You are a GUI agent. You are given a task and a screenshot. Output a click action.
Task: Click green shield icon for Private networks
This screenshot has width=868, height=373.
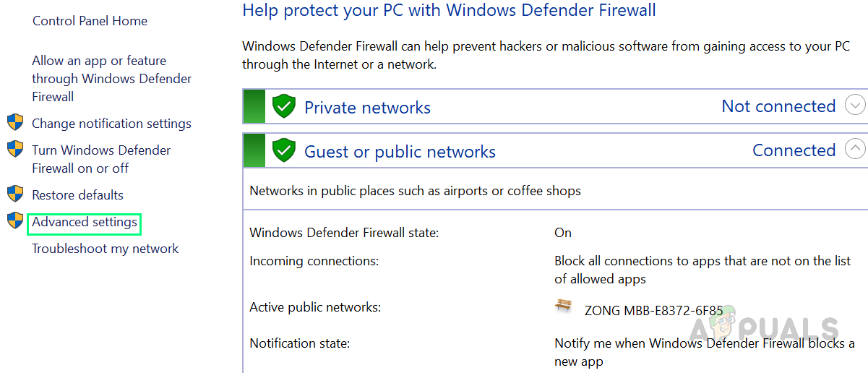click(x=284, y=107)
